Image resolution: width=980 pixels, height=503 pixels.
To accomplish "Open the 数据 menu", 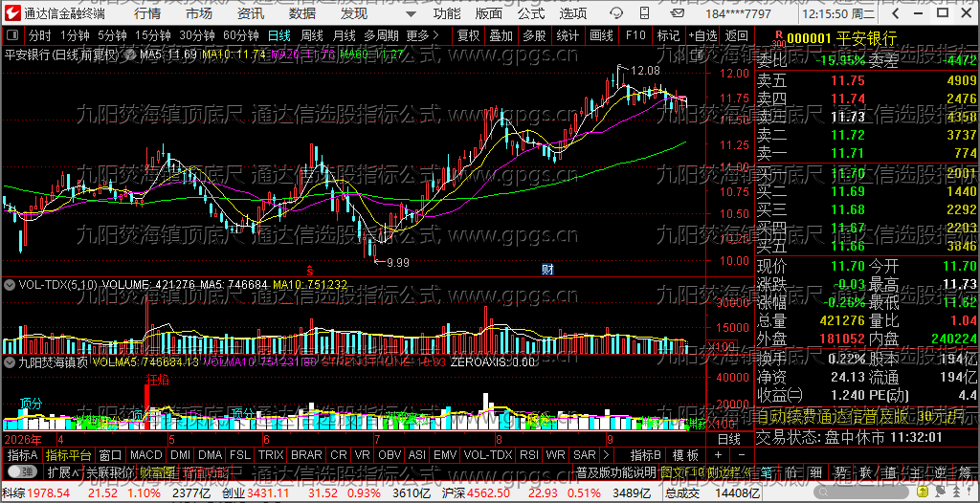I will click(x=302, y=13).
